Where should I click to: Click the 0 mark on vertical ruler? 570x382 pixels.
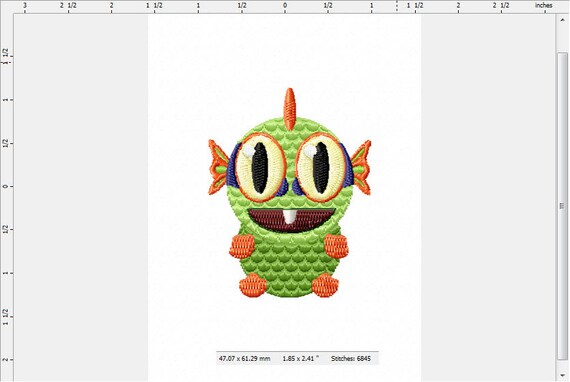5,186
